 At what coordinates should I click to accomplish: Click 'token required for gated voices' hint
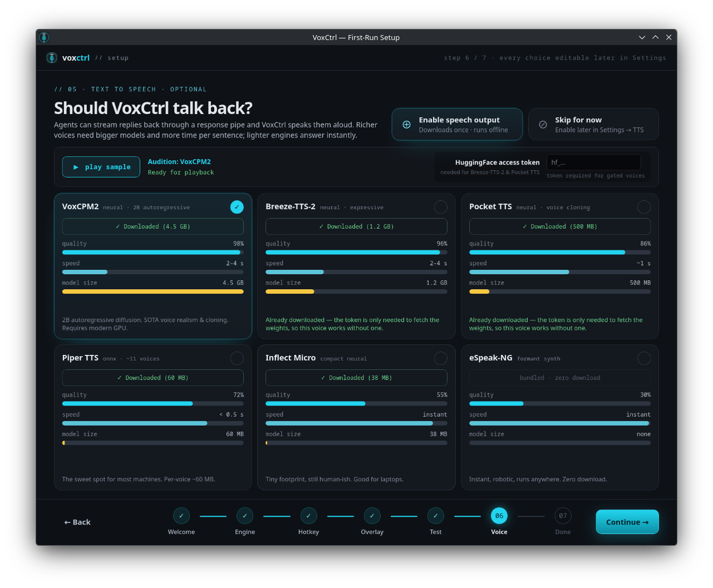coord(596,176)
